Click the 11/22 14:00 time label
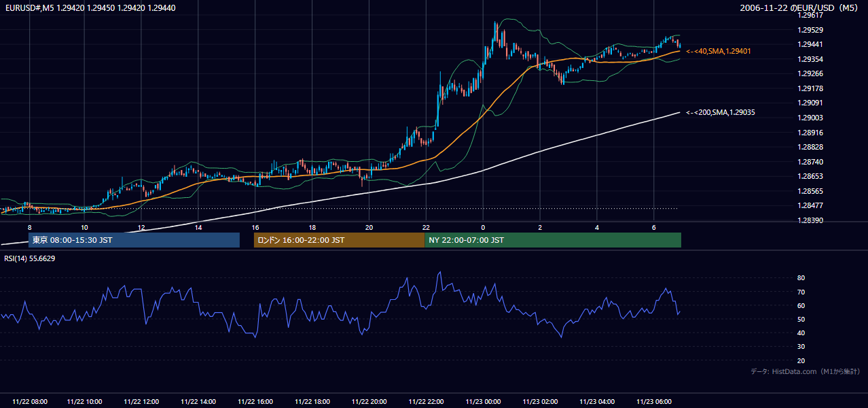This screenshot has height=408, width=868. pos(198,402)
